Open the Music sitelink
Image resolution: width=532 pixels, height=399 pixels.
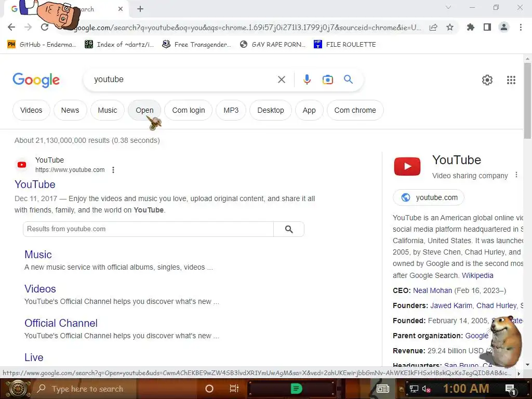(x=38, y=255)
